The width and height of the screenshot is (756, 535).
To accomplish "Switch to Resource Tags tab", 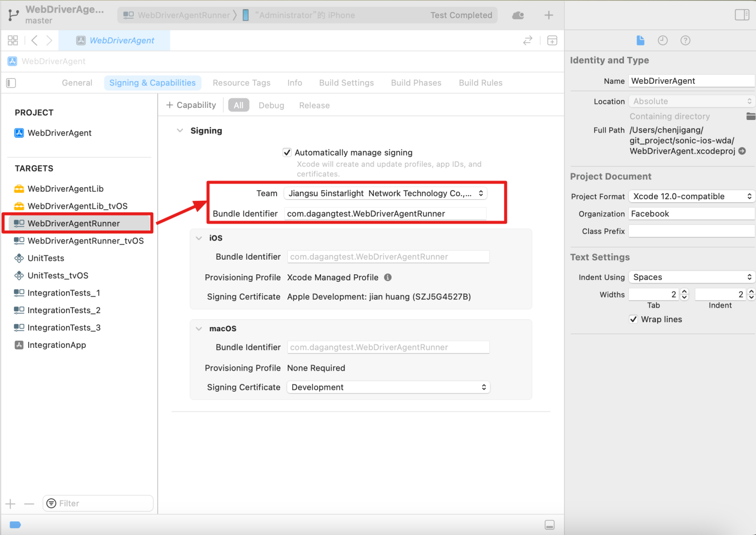I will click(x=241, y=83).
